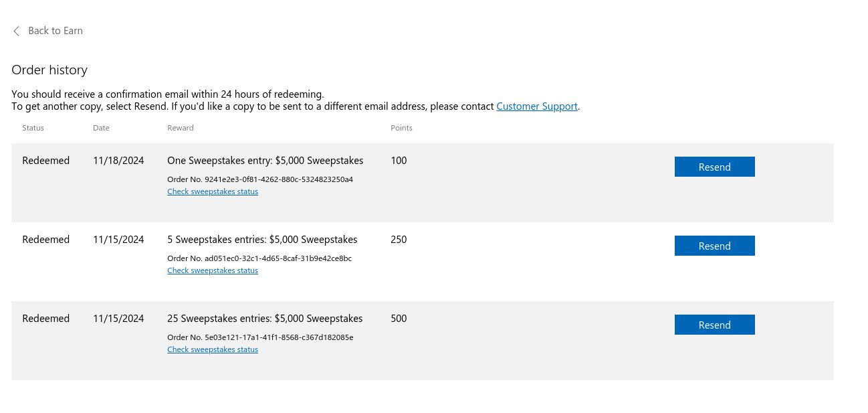Select the order number starting with ad051ec0
The width and height of the screenshot is (868, 413).
point(278,258)
